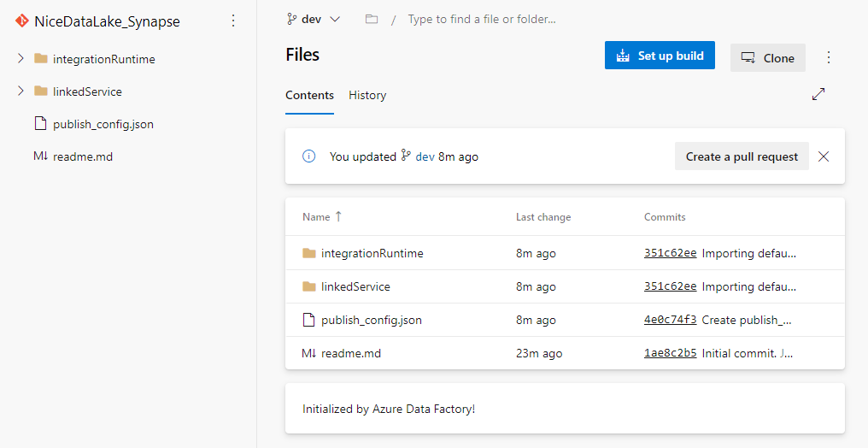Image resolution: width=868 pixels, height=448 pixels.
Task: Open publish_config.json in the file list
Action: tap(372, 320)
